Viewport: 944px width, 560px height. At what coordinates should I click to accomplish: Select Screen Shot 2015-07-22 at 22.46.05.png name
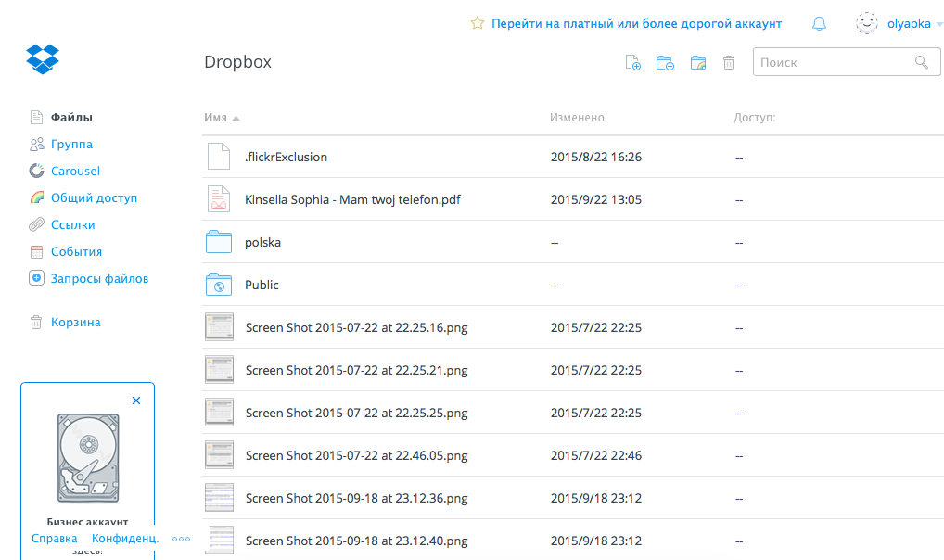[356, 456]
